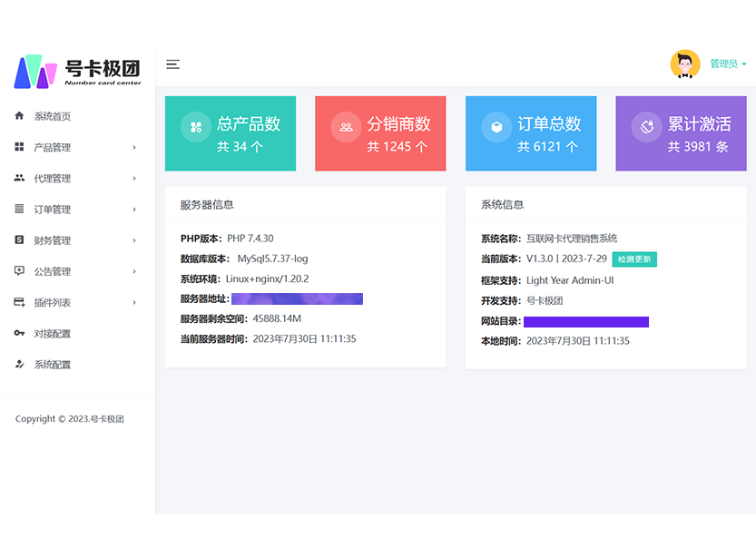756x557 pixels.
Task: Toggle the sidebar with the hamburger icon
Action: pos(172,64)
